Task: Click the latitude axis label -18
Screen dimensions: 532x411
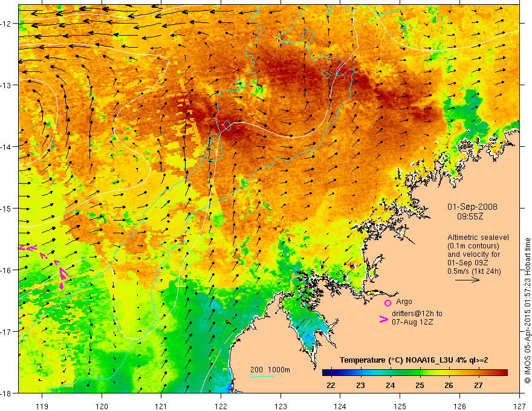Action: coord(7,393)
